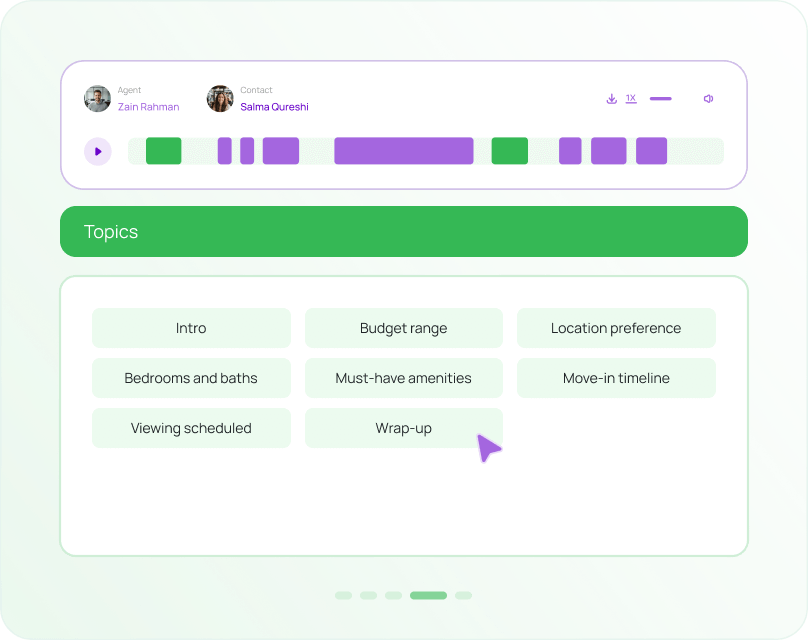808x640 pixels.
Task: Jump to the longest purple timeline segment
Action: (403, 151)
